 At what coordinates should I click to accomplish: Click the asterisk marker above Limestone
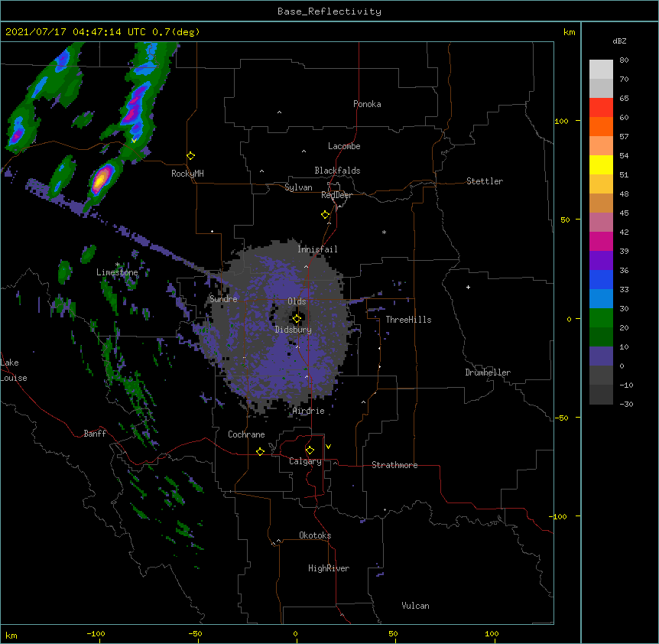point(117,265)
